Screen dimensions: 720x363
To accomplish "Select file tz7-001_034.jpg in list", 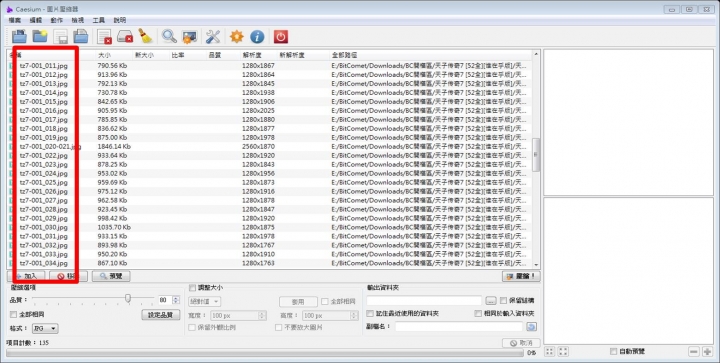I will point(44,263).
